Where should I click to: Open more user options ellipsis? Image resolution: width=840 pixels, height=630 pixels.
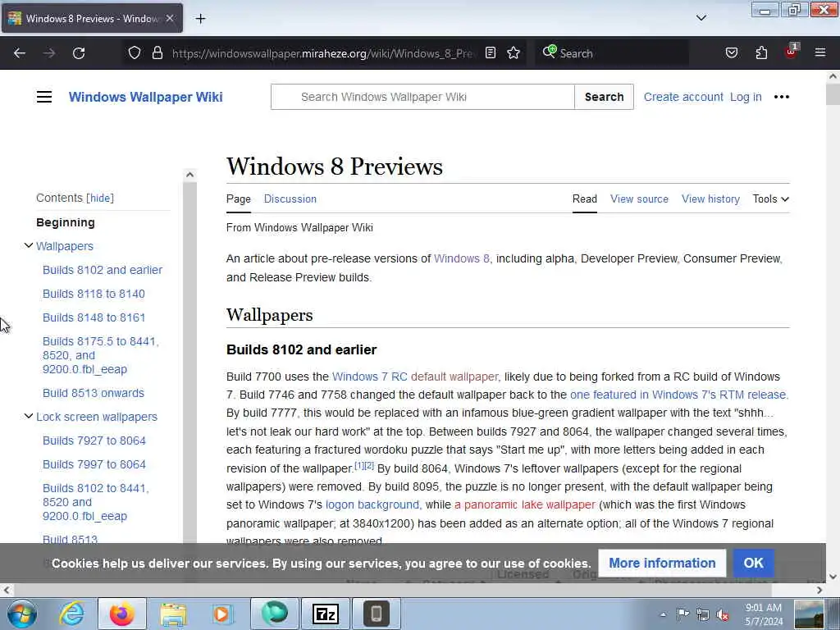pos(782,97)
